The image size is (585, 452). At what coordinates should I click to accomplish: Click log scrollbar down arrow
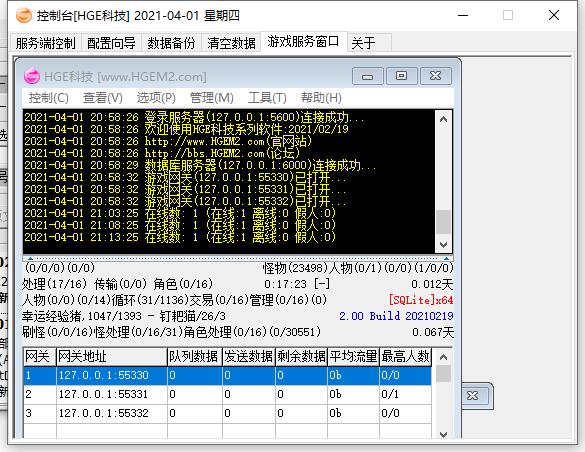point(444,245)
